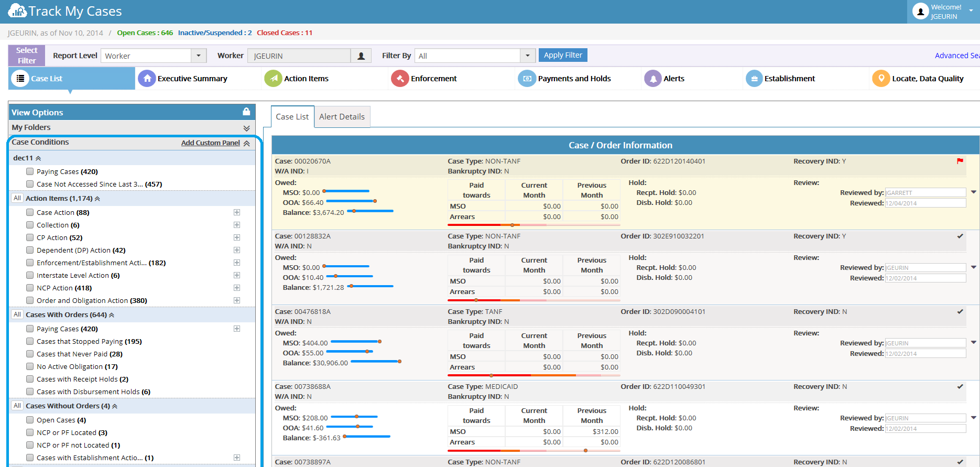Click MSO slider for case 00020670A

point(346,191)
